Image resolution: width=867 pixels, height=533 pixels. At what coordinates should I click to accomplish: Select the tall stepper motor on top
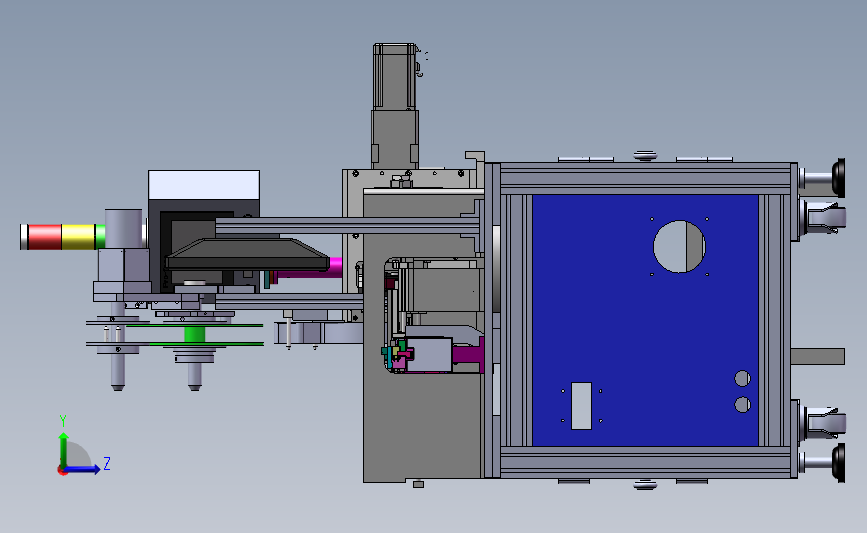pos(395,76)
